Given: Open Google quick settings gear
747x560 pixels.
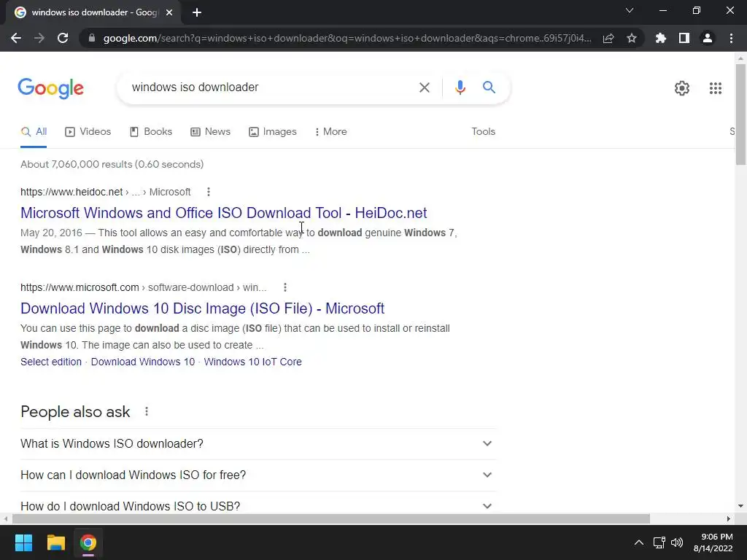Looking at the screenshot, I should 682,88.
